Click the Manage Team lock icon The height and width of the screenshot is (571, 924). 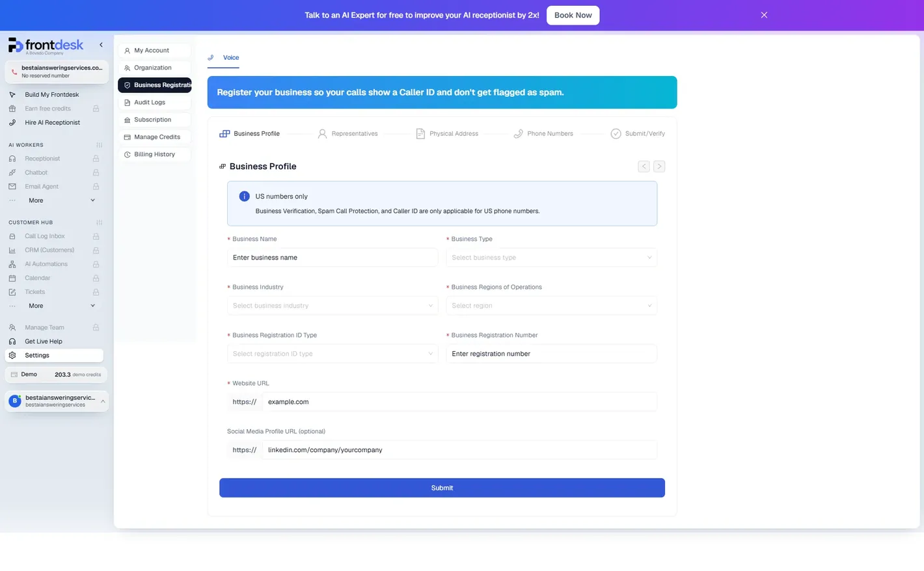coord(96,328)
